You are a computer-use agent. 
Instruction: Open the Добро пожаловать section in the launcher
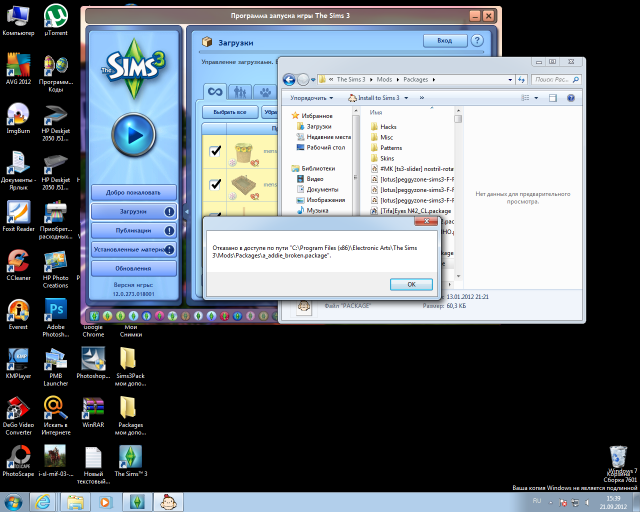pos(133,192)
